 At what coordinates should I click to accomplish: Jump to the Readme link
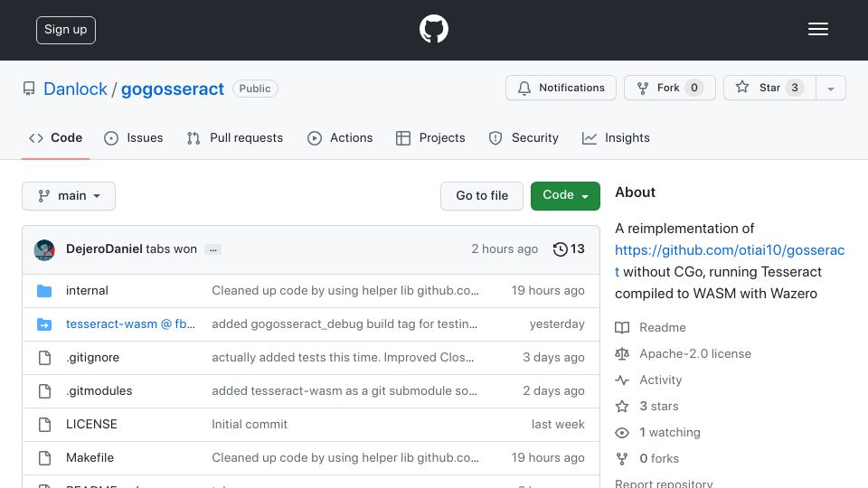(662, 327)
